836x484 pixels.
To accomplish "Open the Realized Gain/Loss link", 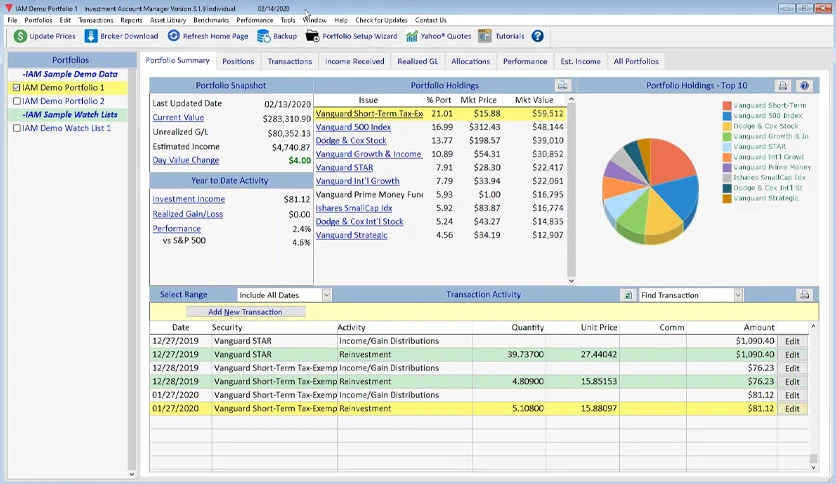I will (x=188, y=214).
